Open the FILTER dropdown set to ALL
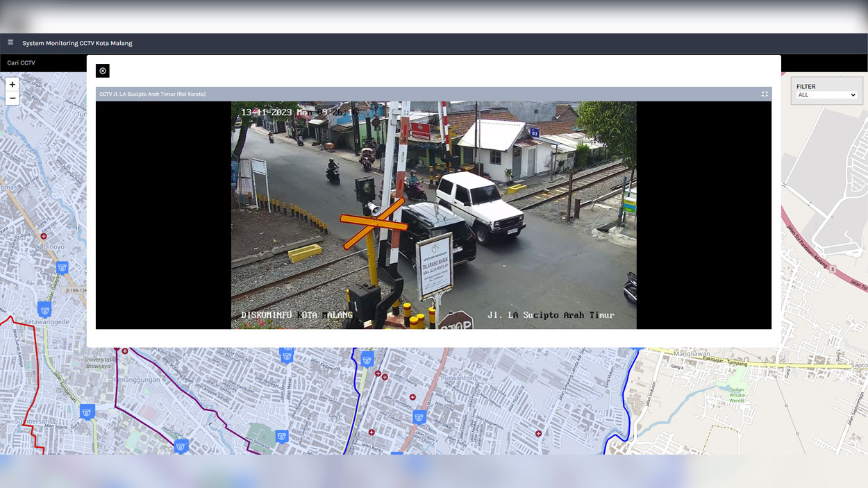 826,95
